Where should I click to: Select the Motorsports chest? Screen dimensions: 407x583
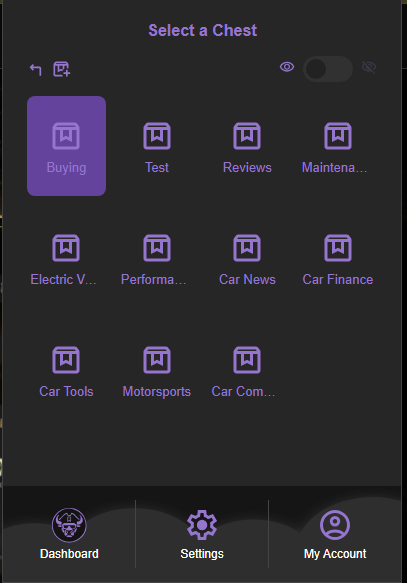pos(157,370)
